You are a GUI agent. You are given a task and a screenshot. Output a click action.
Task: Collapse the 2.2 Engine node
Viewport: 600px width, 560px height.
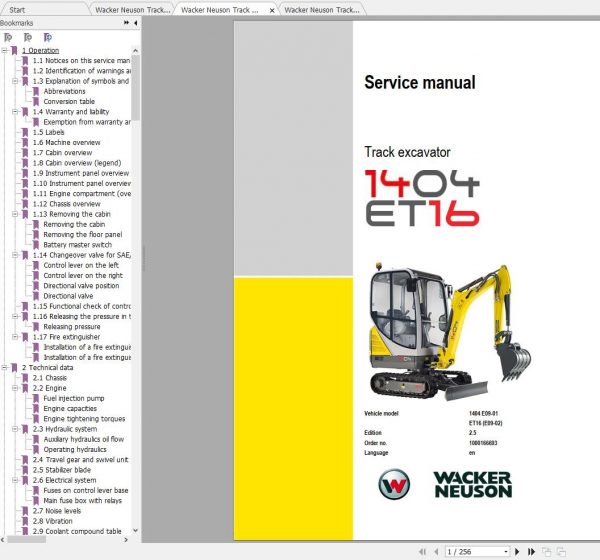(x=15, y=388)
